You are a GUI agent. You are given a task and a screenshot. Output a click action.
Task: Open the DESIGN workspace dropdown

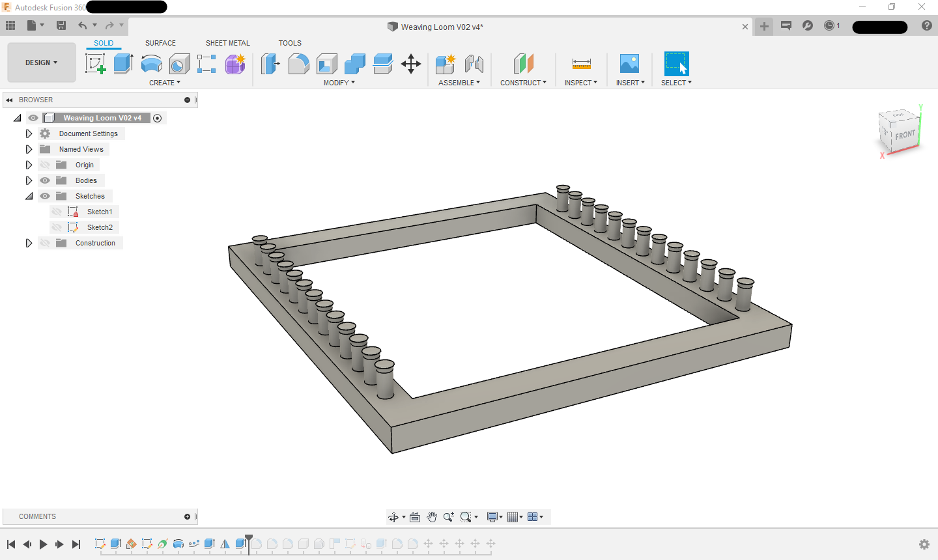pyautogui.click(x=42, y=63)
